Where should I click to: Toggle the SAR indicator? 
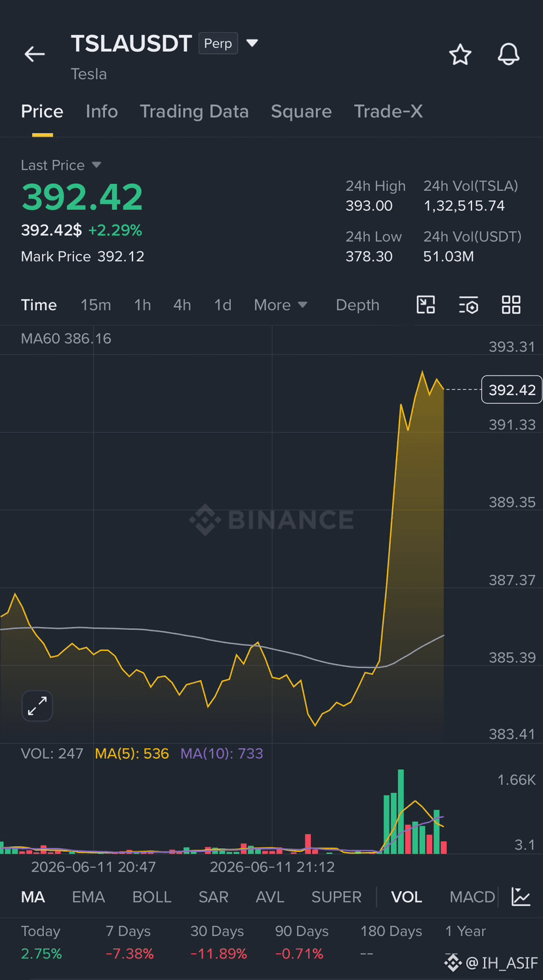coord(213,897)
